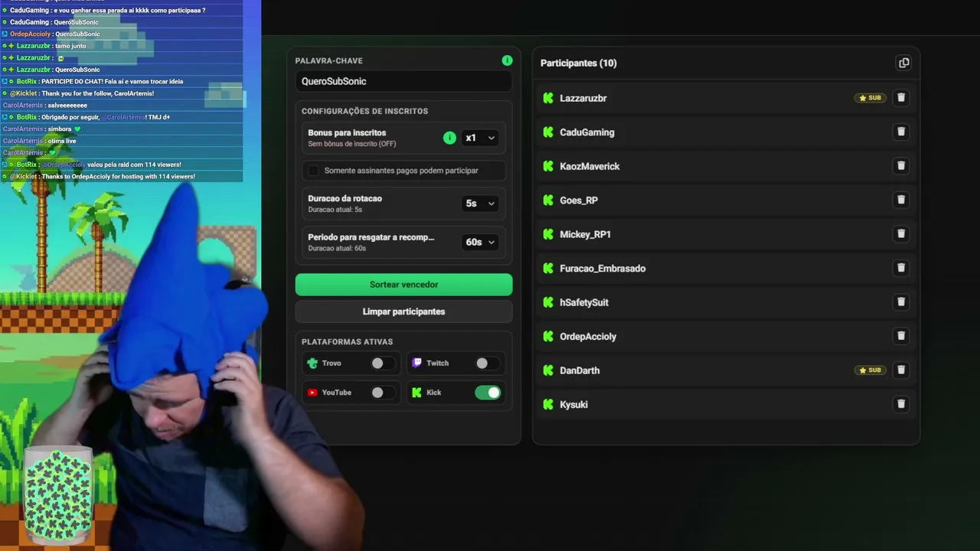Viewport: 980px width, 551px height.
Task: Click the 'Participantes (10)' heading
Action: 578,63
